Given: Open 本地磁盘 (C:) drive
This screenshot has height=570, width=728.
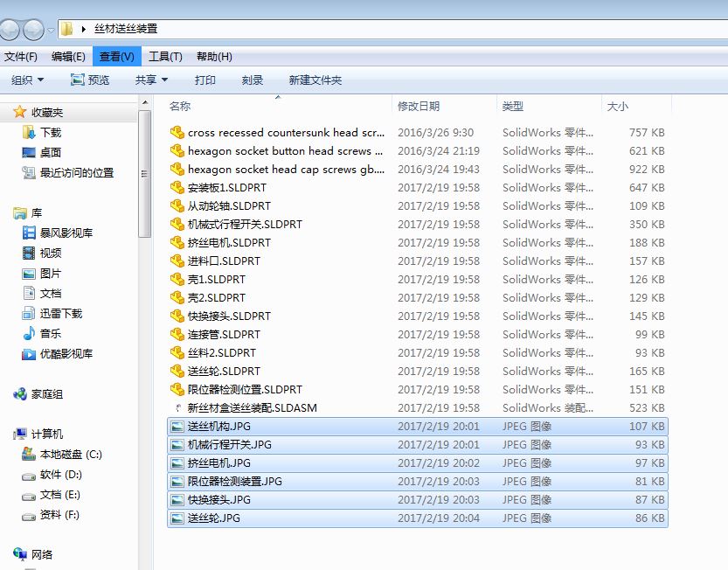Looking at the screenshot, I should pyautogui.click(x=62, y=454).
